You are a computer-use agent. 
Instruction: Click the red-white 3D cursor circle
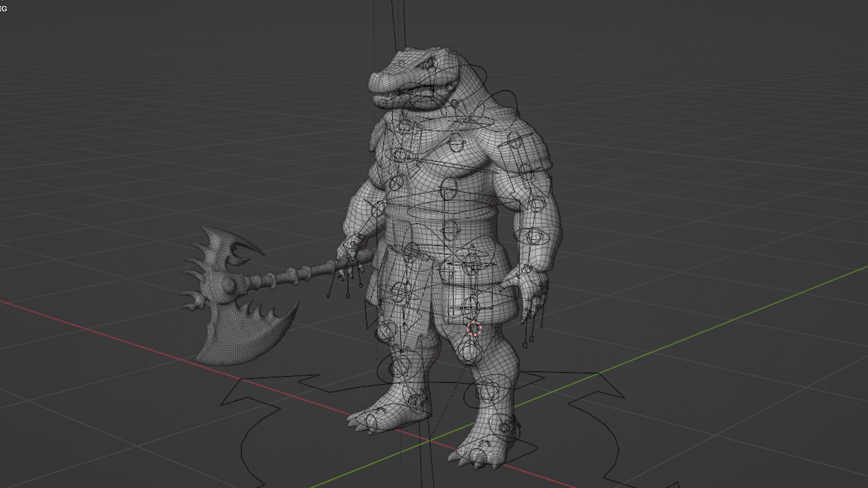click(x=474, y=328)
